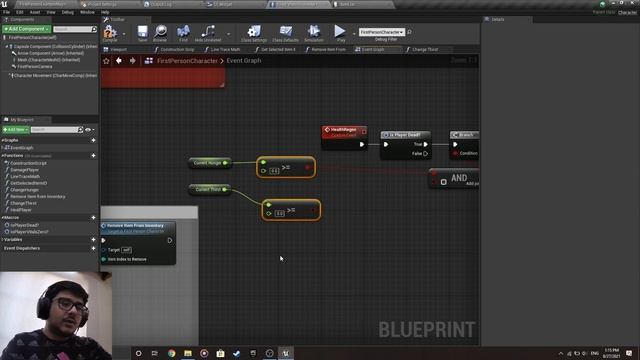The width and height of the screenshot is (640, 360).
Task: Expand the Variables section
Action: tap(3, 240)
